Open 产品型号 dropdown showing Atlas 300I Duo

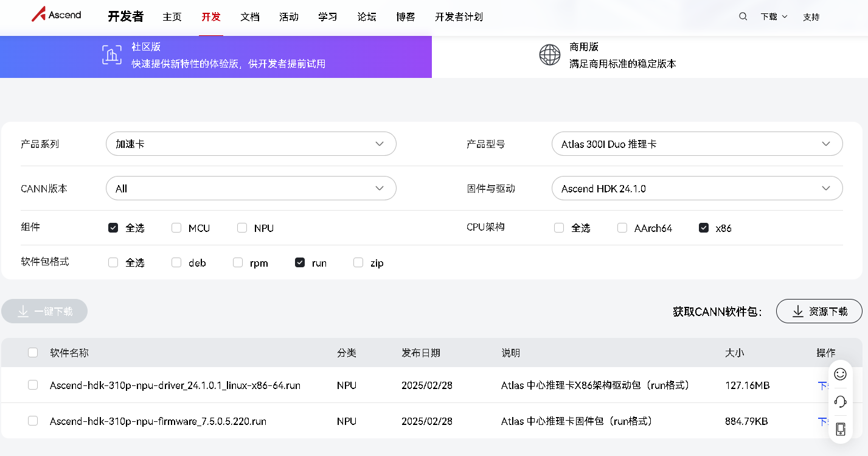coord(697,144)
